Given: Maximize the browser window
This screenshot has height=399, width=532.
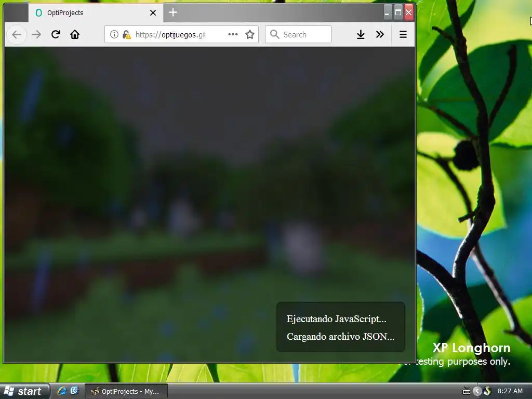Looking at the screenshot, I should pyautogui.click(x=398, y=12).
